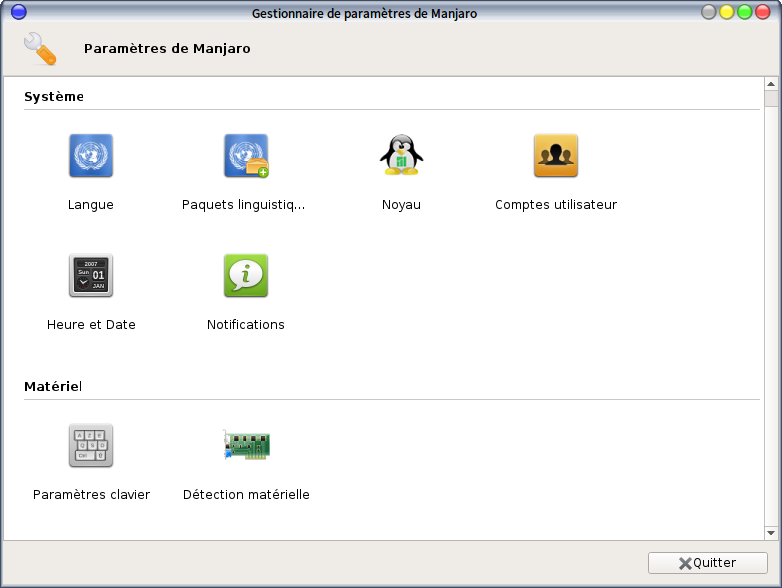Screen dimensions: 782x588
Task: Click the gray title bar button
Action: (x=709, y=12)
